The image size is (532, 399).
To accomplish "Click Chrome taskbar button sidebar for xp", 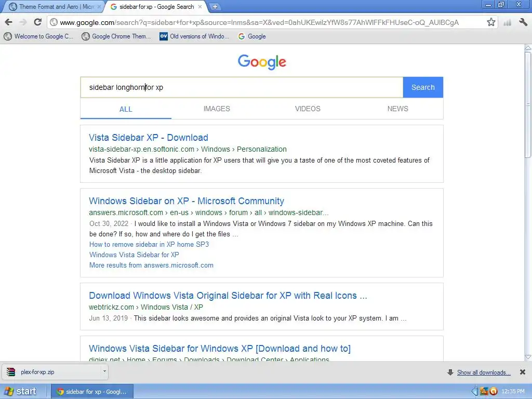I will [x=92, y=392].
